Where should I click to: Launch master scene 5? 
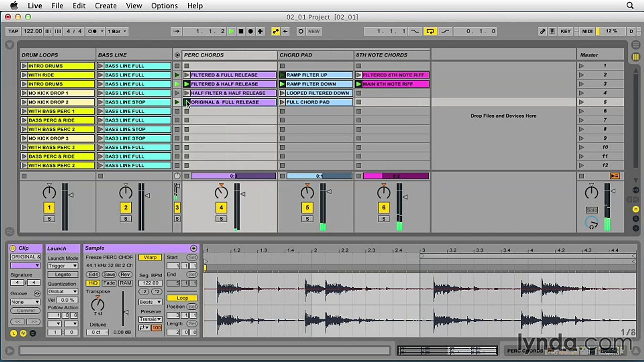pyautogui.click(x=582, y=102)
